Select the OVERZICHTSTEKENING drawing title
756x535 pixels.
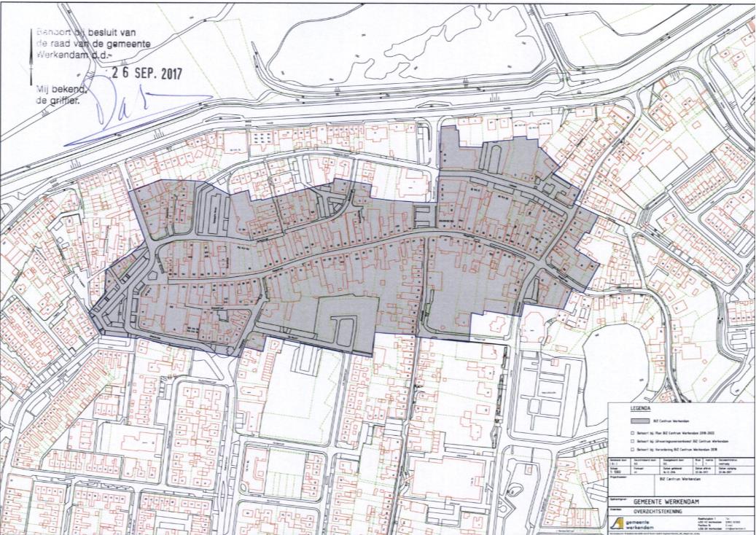(658, 512)
